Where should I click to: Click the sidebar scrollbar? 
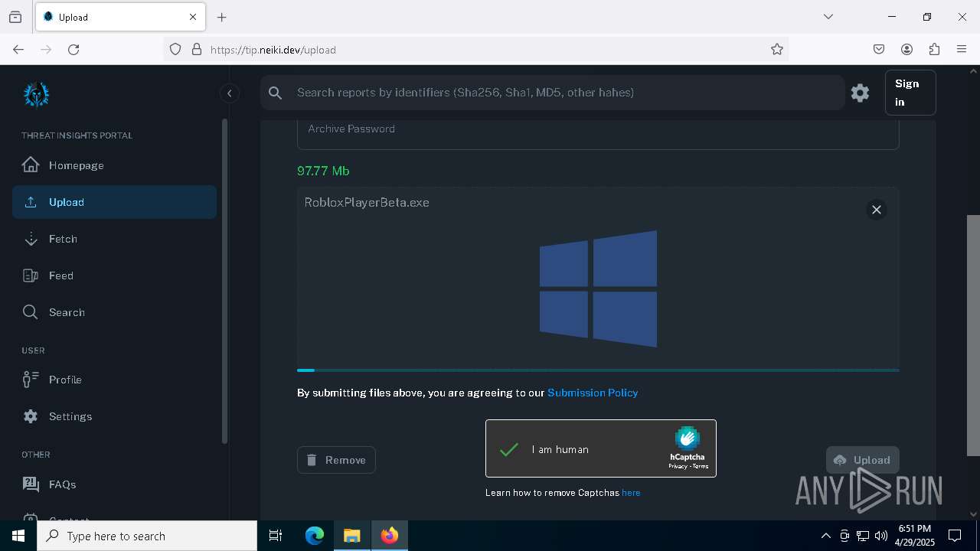pos(224,281)
